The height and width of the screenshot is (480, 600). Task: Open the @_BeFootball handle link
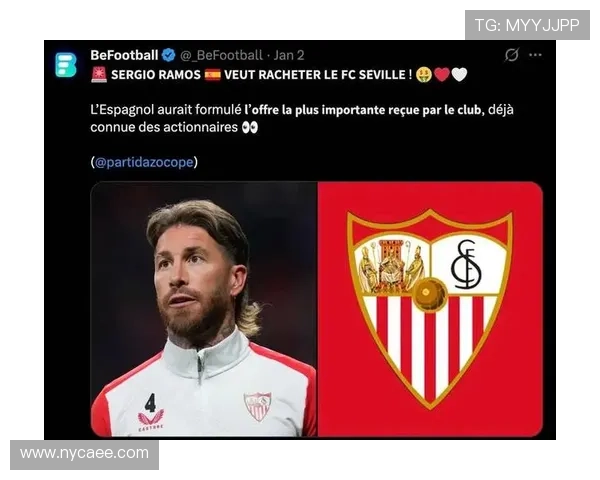(221, 55)
